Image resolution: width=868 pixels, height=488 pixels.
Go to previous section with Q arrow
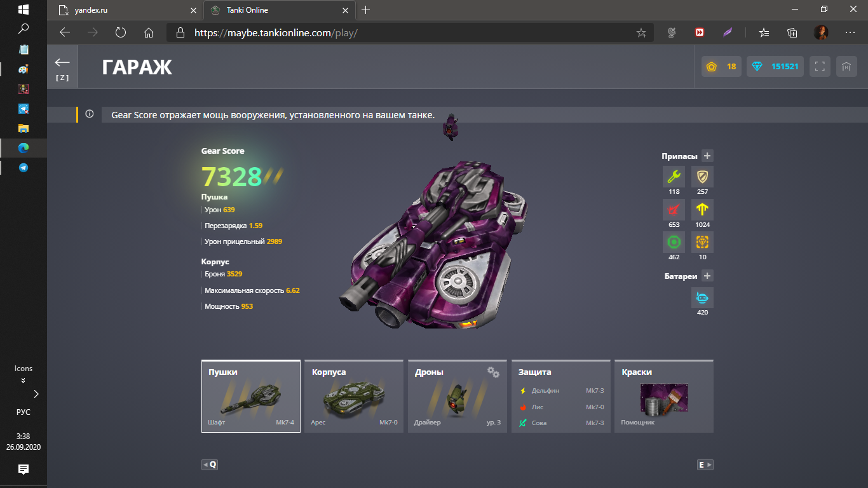point(210,464)
